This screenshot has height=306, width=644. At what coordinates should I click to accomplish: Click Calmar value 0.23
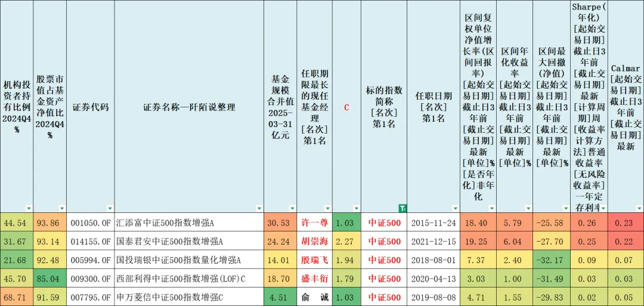tap(626, 222)
